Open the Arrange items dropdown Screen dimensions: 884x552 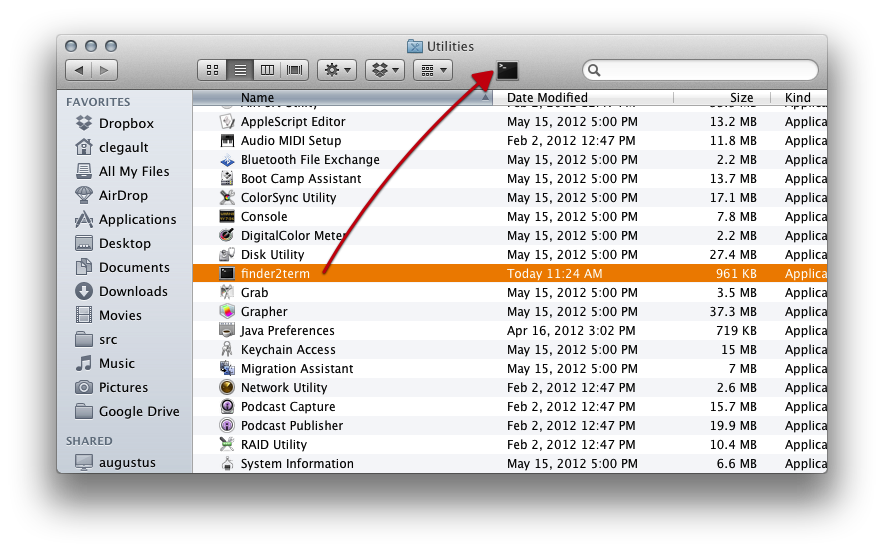pos(433,70)
